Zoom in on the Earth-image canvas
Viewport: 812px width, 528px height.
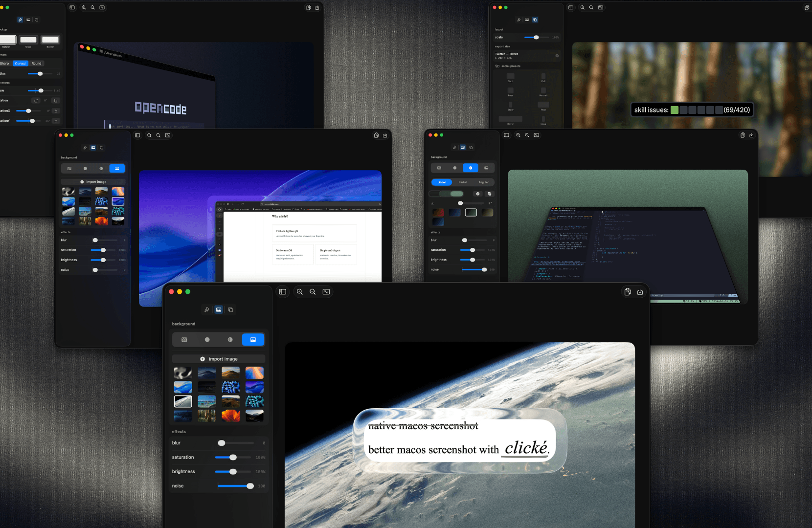click(300, 292)
